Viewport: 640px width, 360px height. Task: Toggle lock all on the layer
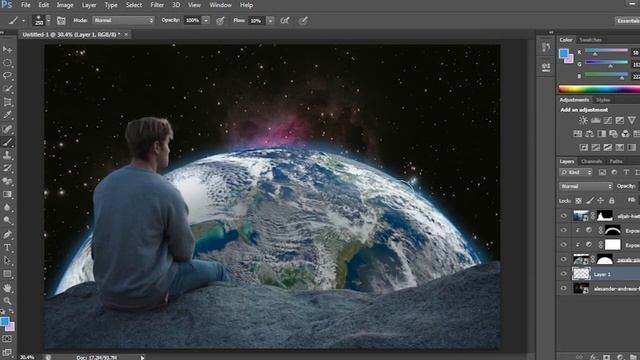[x=611, y=200]
